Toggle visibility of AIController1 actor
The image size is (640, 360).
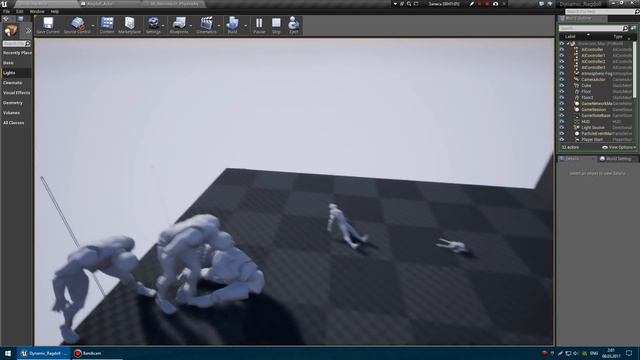pyautogui.click(x=562, y=56)
